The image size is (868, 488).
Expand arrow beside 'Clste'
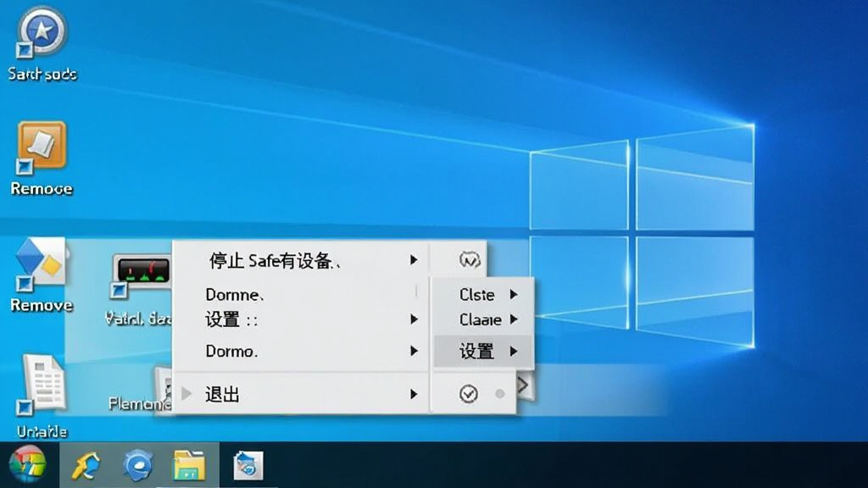tap(514, 294)
